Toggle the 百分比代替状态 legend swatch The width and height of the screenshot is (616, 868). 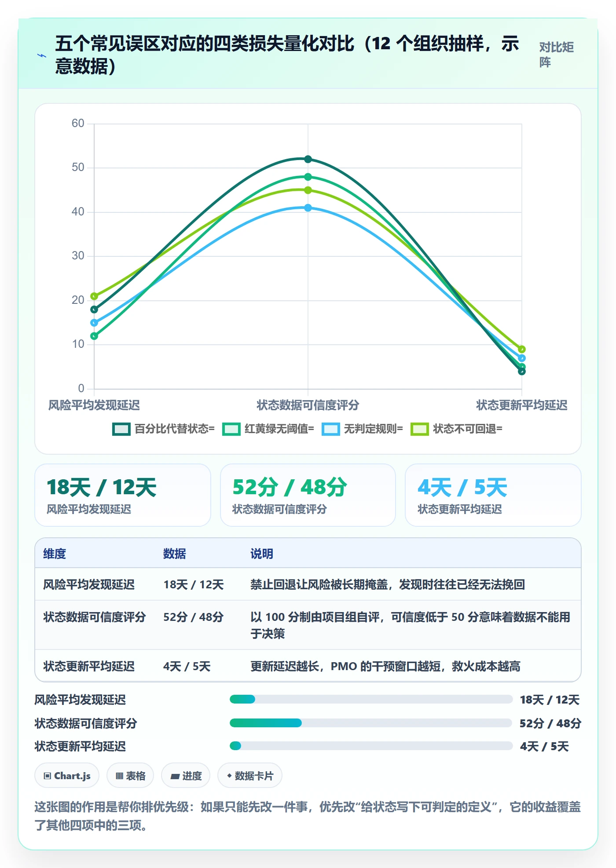coord(121,429)
